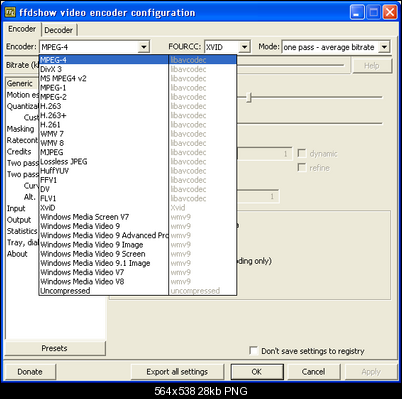
Task: Select HuffYUV in the list
Action: 138,171
